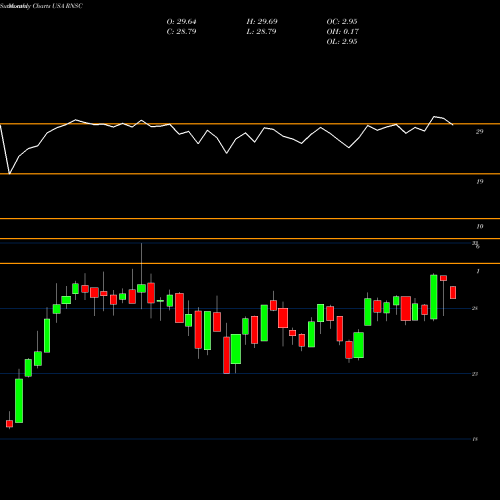Viewport: 500px width, 500px height.
Task: Select the open value O: 29.64
Action: (x=181, y=22)
